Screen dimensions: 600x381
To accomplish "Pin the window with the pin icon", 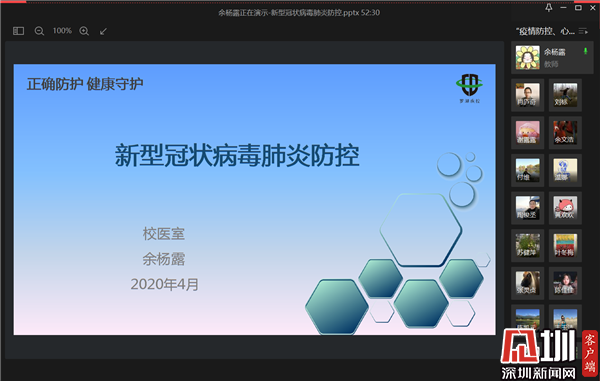I will [x=549, y=8].
